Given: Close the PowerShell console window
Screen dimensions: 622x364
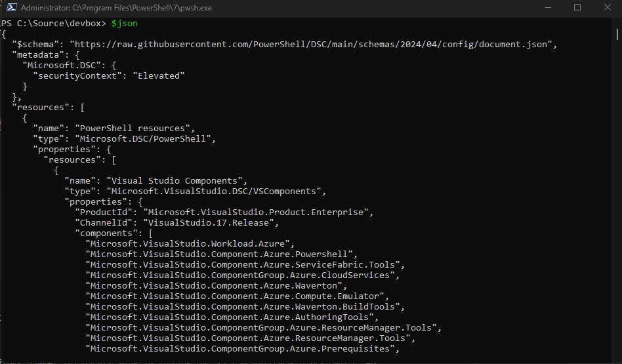Looking at the screenshot, I should click(607, 7).
